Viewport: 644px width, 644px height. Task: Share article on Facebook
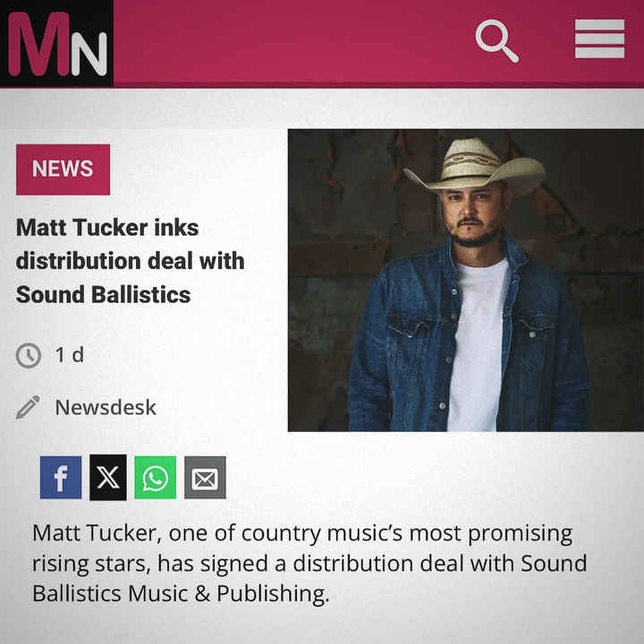point(61,478)
